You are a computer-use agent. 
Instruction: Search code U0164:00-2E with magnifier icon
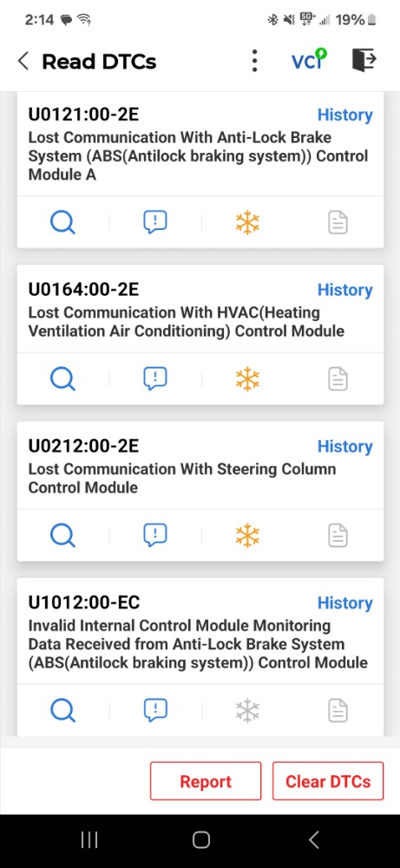(x=62, y=379)
